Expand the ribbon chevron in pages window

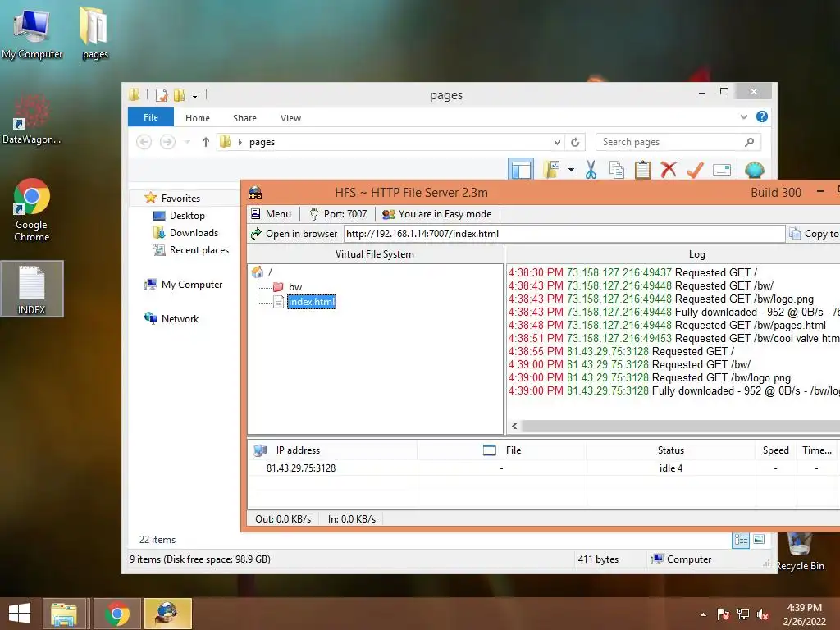(743, 116)
